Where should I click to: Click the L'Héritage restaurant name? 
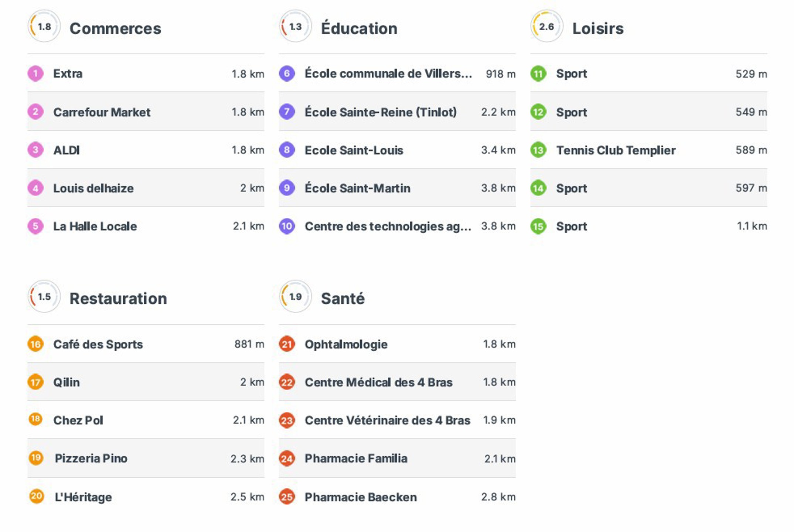coord(83,497)
